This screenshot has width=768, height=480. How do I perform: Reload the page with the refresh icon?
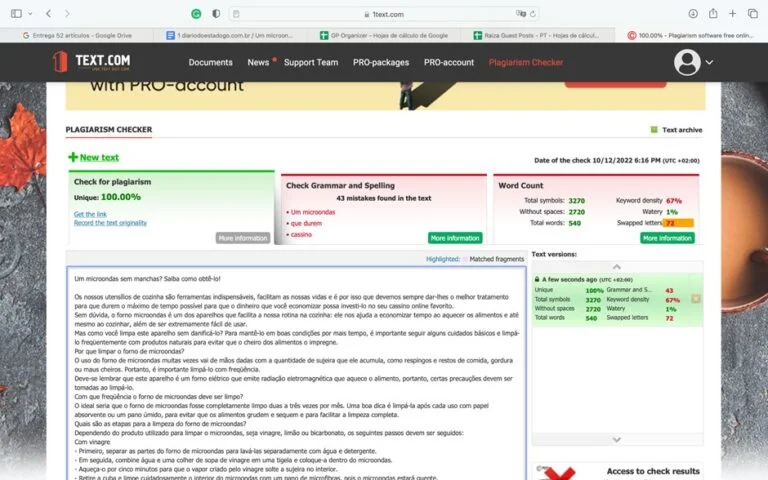[533, 14]
